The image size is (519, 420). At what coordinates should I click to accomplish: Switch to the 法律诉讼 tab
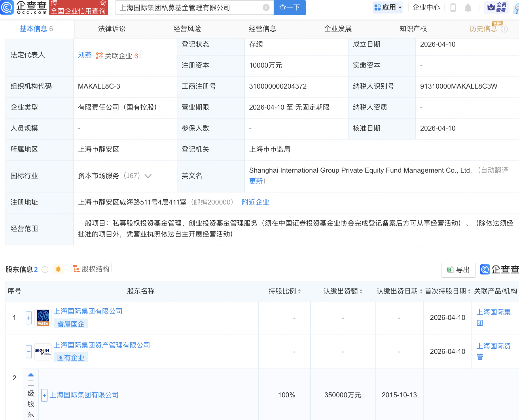click(112, 29)
